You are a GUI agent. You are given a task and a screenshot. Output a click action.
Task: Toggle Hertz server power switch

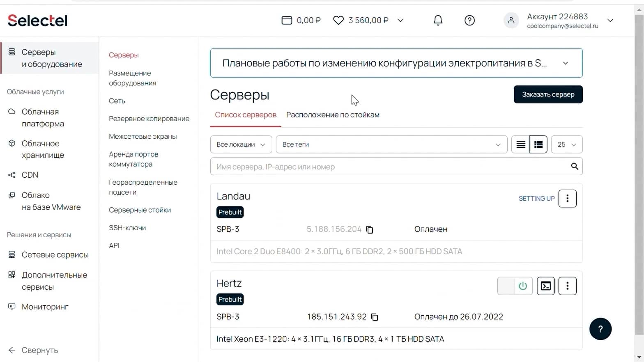[515, 286]
